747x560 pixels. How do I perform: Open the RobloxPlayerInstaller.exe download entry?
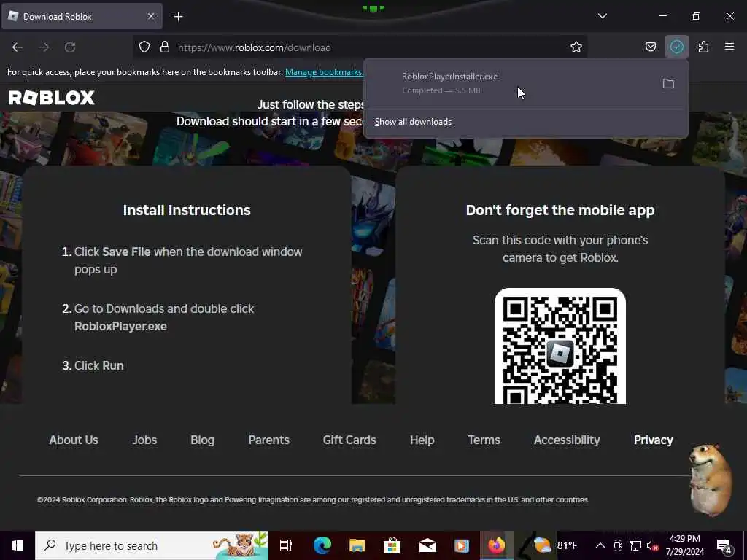512,83
